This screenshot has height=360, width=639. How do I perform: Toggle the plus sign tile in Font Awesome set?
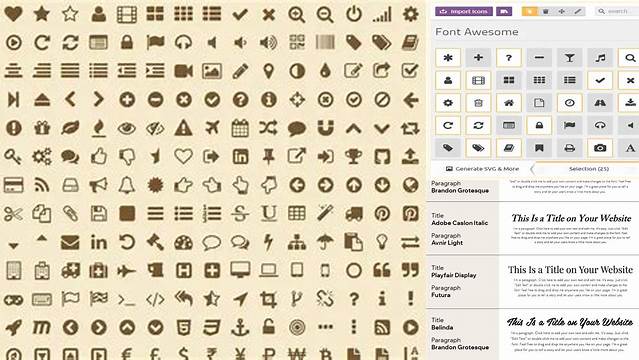pos(478,58)
